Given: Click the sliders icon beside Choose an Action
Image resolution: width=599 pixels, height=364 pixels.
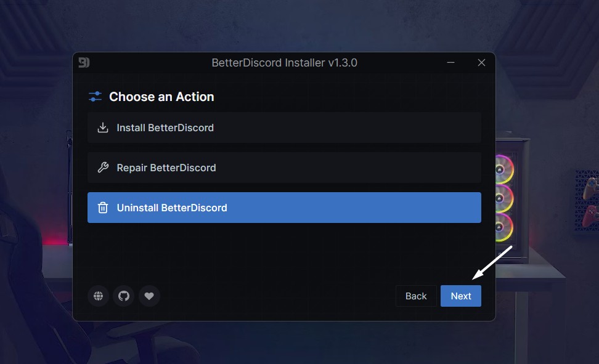Looking at the screenshot, I should pos(95,97).
